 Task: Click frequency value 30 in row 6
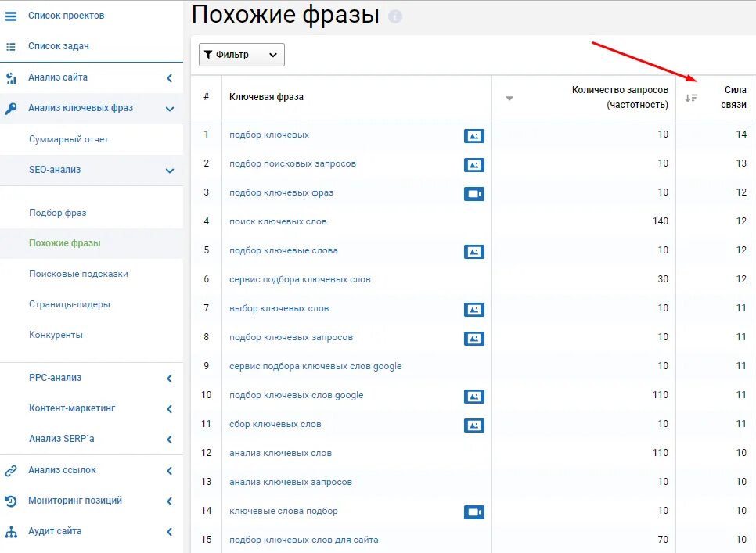coord(663,279)
